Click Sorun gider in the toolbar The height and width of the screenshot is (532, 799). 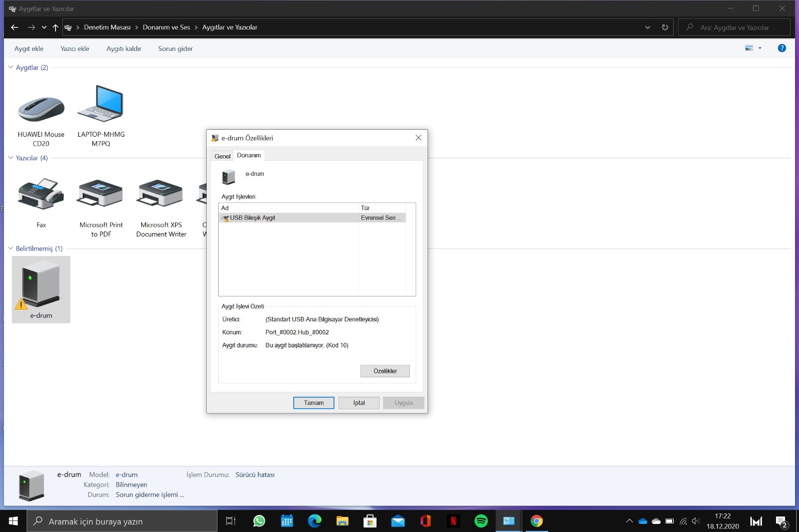coord(175,48)
